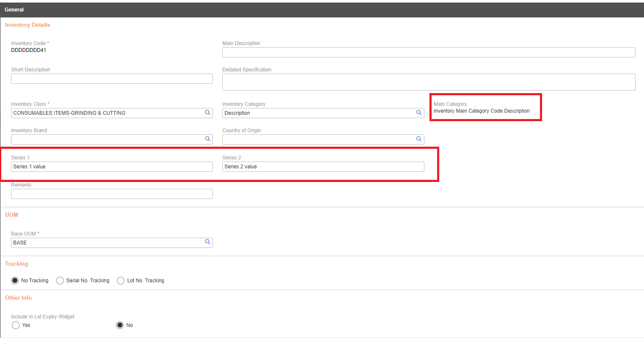Select No for Include in Lot Expiry Widget
This screenshot has width=644, height=338.
coord(119,325)
